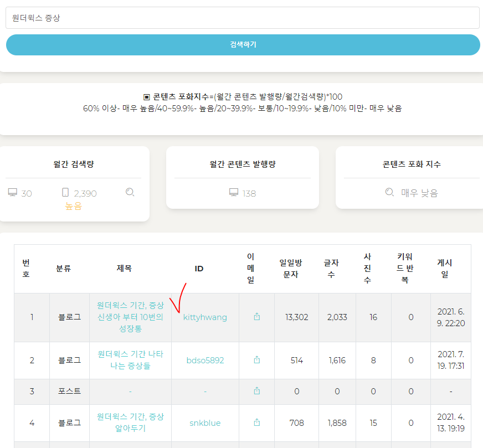Click the magnifier icon in 월간 검색량 card
Screen dimensions: 483x448
130,192
